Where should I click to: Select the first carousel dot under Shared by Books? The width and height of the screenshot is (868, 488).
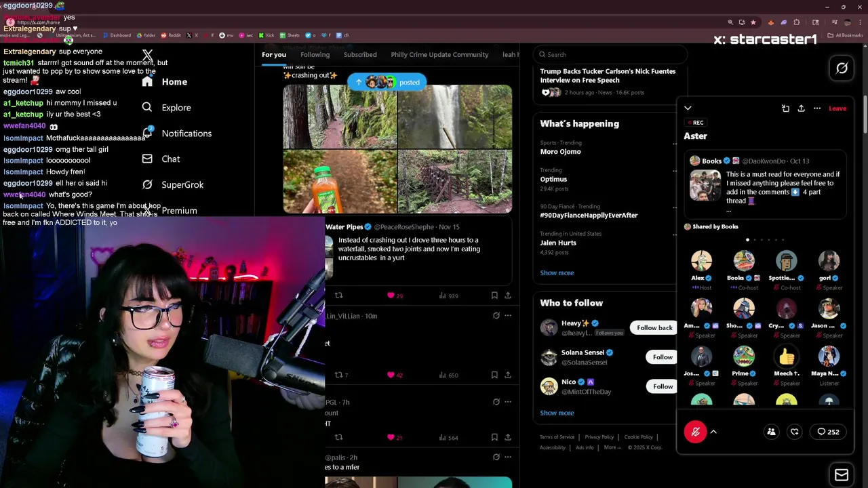click(x=747, y=239)
